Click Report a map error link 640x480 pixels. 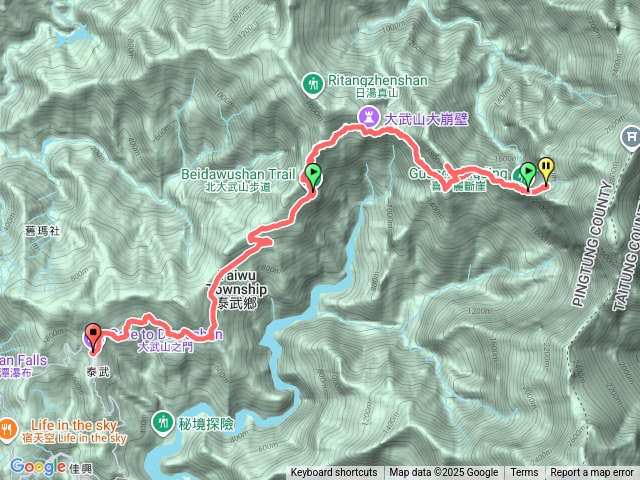(x=591, y=473)
